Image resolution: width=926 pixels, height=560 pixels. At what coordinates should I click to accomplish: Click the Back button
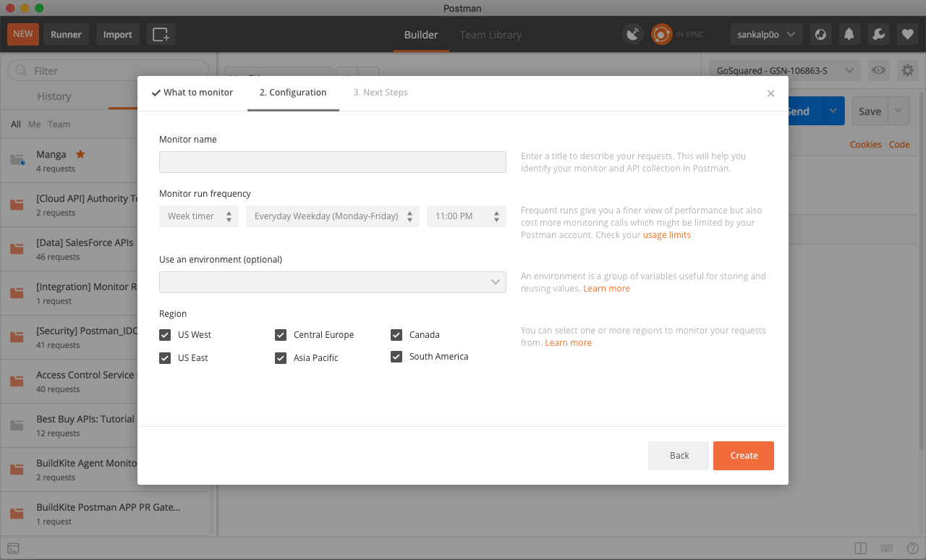point(679,456)
